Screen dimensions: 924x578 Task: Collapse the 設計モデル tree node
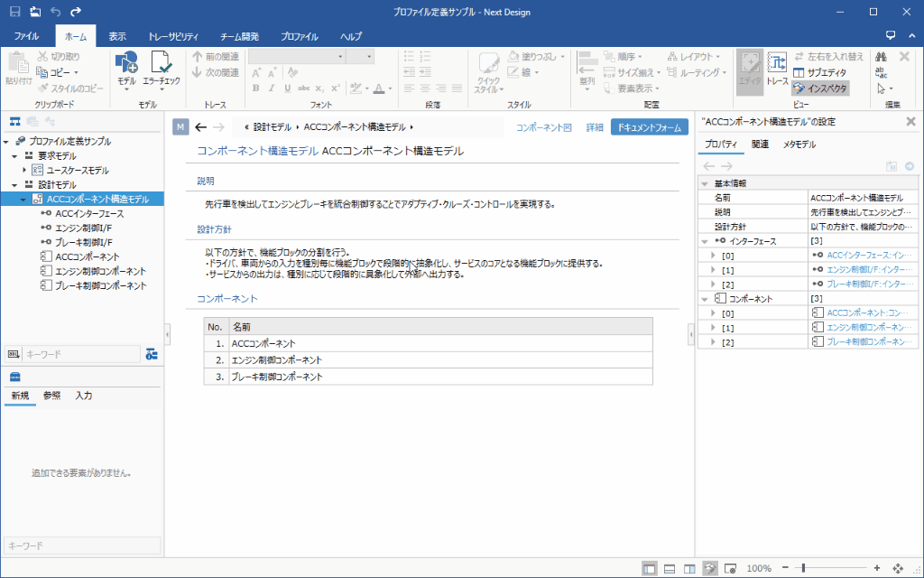tap(16, 184)
